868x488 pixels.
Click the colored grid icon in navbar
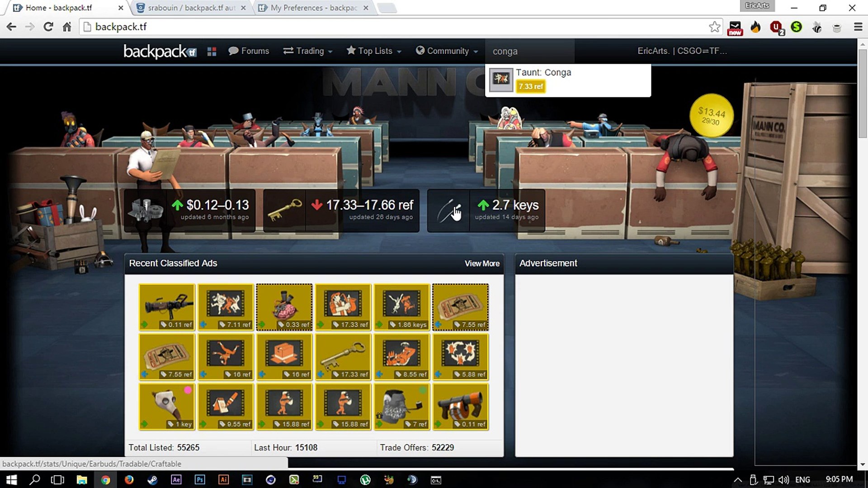tap(212, 52)
